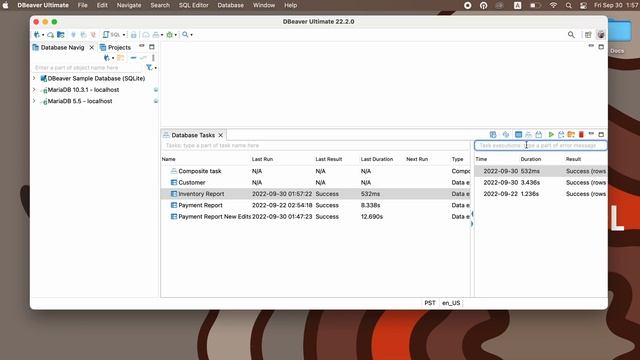The height and width of the screenshot is (360, 640).
Task: Open macOS Control Center in menu bar
Action: pos(583,5)
